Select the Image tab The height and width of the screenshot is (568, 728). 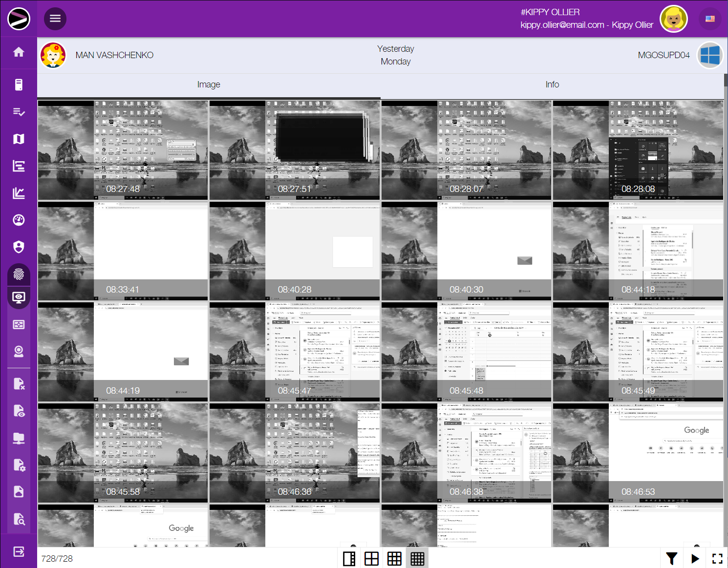[209, 84]
